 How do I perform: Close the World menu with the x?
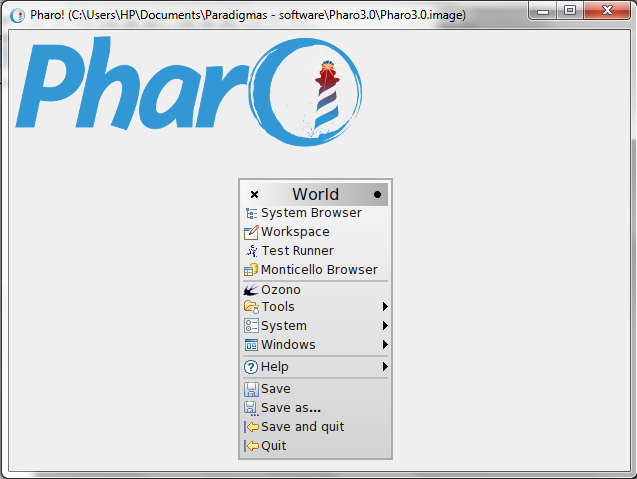point(254,195)
